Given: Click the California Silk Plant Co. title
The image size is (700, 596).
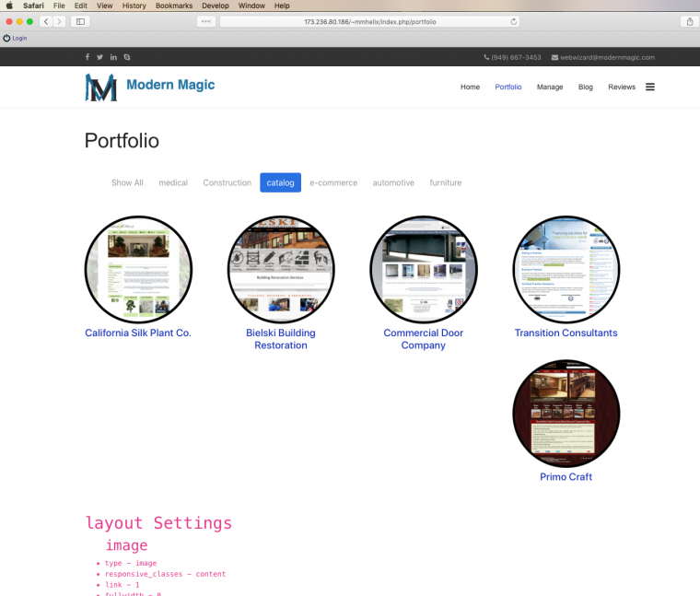Looking at the screenshot, I should 138,333.
